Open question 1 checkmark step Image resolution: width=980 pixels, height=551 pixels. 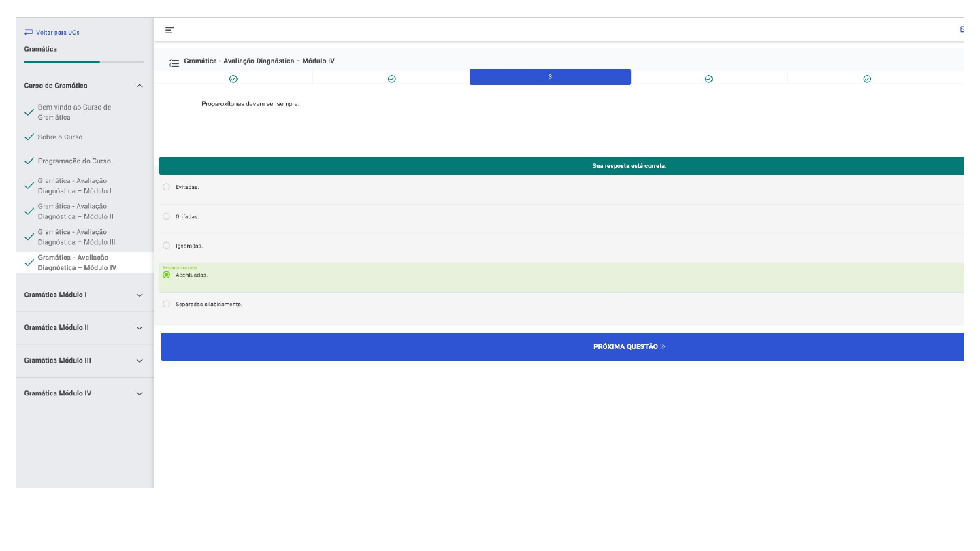click(x=233, y=79)
